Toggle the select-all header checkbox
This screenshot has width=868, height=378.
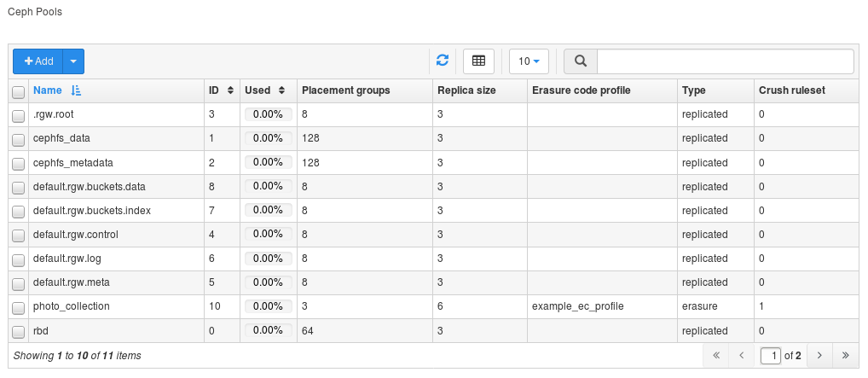(19, 91)
